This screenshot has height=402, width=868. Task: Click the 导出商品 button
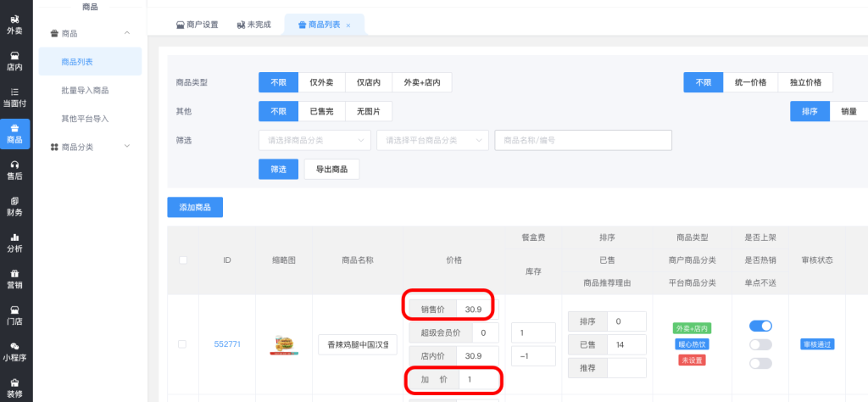click(331, 170)
